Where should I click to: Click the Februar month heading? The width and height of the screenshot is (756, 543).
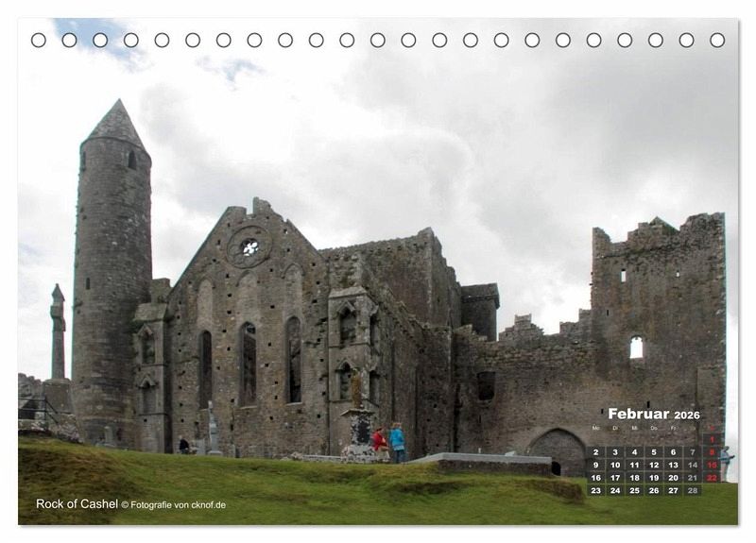click(x=639, y=414)
